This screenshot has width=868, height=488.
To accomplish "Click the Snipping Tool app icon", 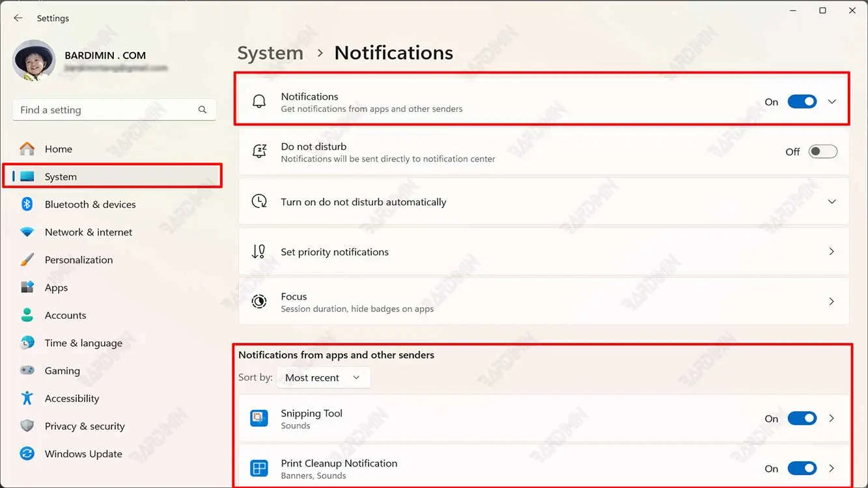I will point(259,418).
